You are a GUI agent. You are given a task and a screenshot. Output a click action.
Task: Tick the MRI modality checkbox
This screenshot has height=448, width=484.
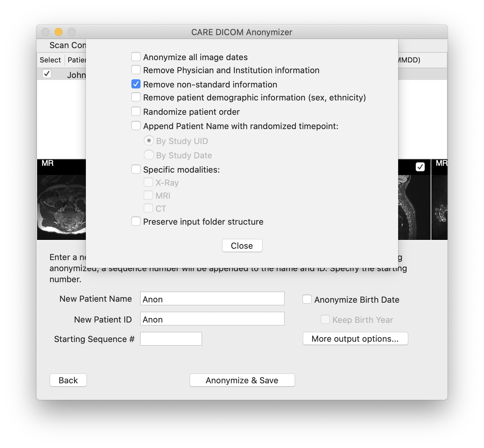coord(148,195)
